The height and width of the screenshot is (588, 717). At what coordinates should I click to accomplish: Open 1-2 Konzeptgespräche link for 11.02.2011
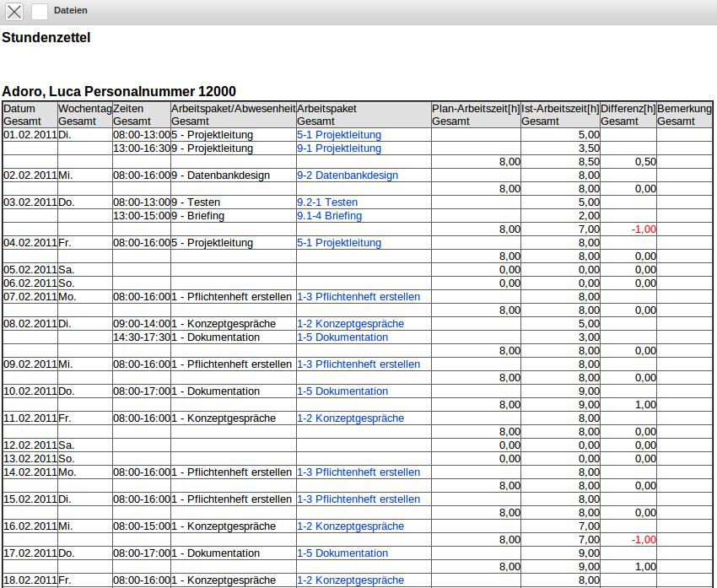click(350, 418)
